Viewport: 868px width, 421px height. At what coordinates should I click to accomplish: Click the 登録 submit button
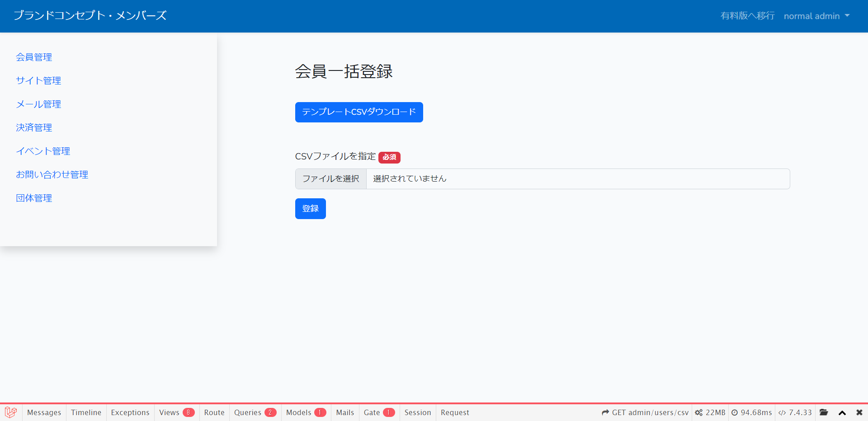point(311,209)
